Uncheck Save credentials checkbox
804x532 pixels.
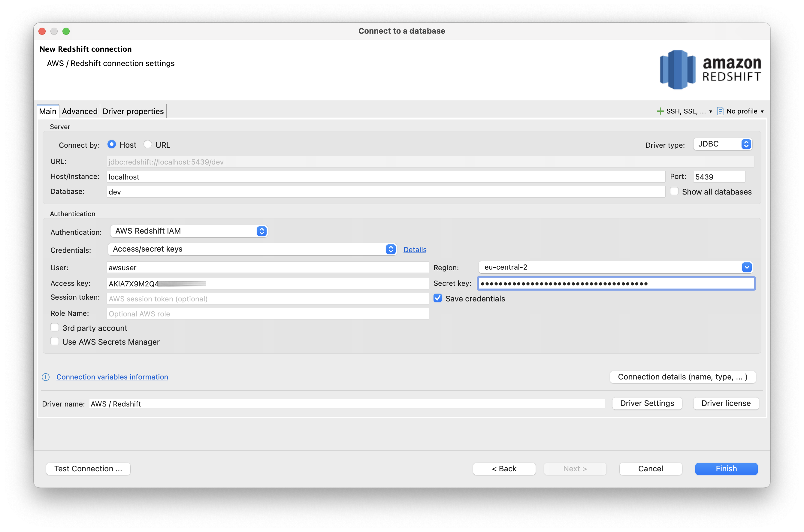(x=438, y=298)
